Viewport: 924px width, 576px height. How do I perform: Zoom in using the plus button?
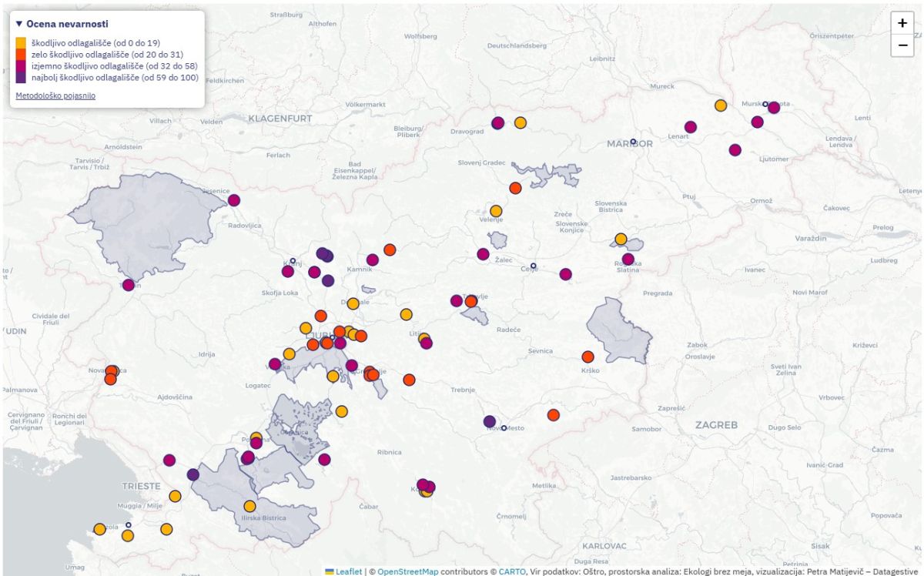[x=902, y=23]
